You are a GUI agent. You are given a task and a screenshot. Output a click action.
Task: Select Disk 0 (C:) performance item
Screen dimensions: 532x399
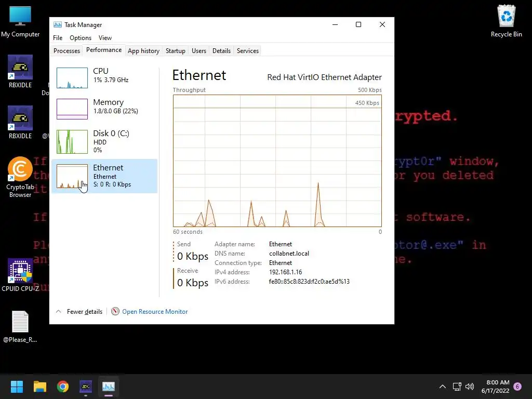(104, 141)
